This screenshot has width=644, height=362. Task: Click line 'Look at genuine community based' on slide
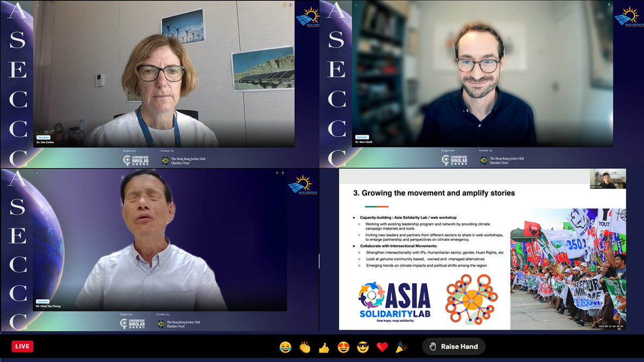(425, 258)
